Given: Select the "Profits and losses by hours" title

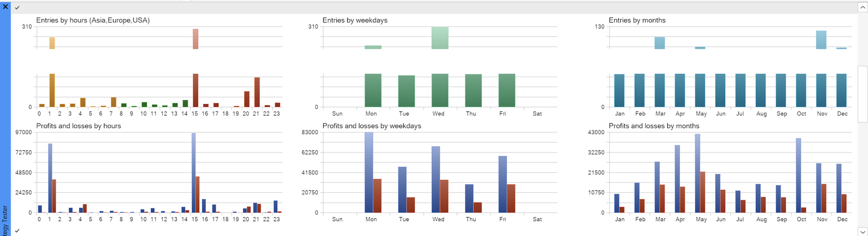Looking at the screenshot, I should tap(79, 126).
